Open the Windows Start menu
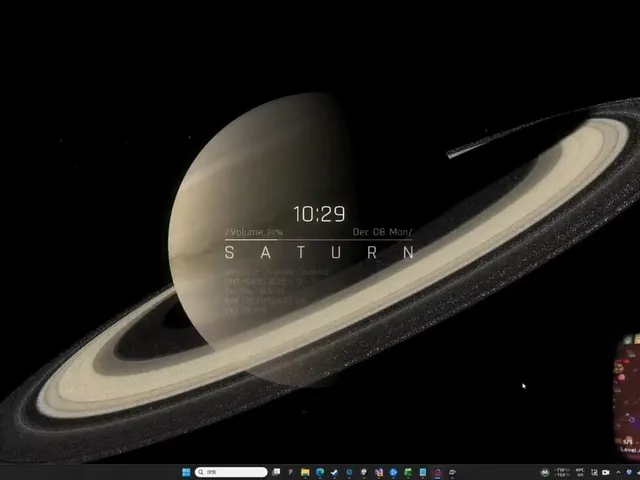The image size is (640, 480). coord(186,472)
